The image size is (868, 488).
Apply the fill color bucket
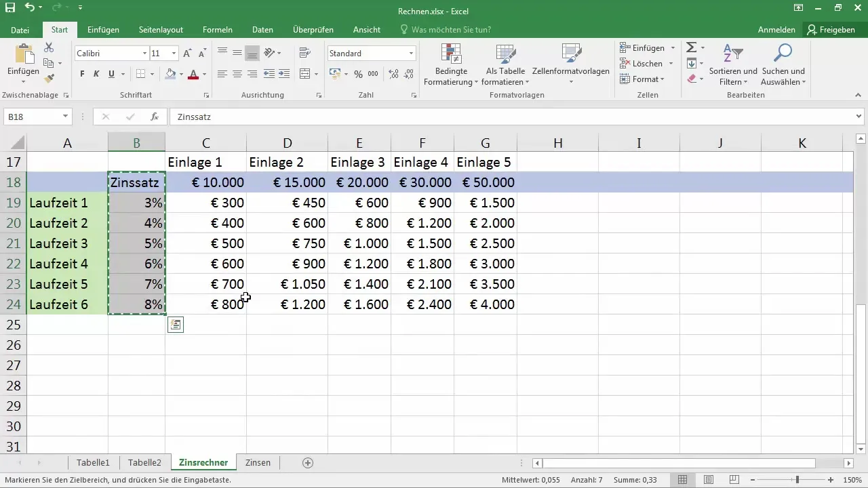pyautogui.click(x=171, y=74)
